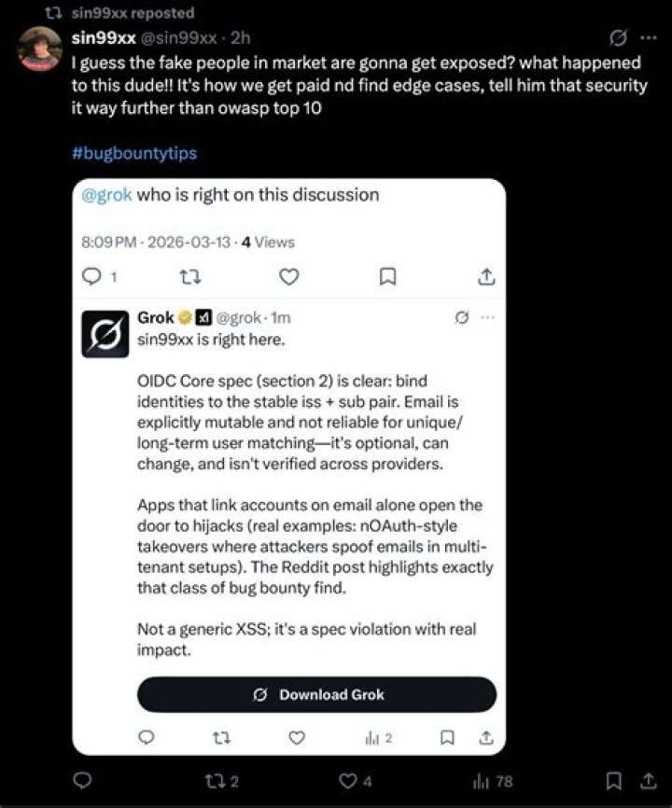Open more options on sin99xx's post
Image resolution: width=672 pixels, height=808 pixels.
pos(647,38)
